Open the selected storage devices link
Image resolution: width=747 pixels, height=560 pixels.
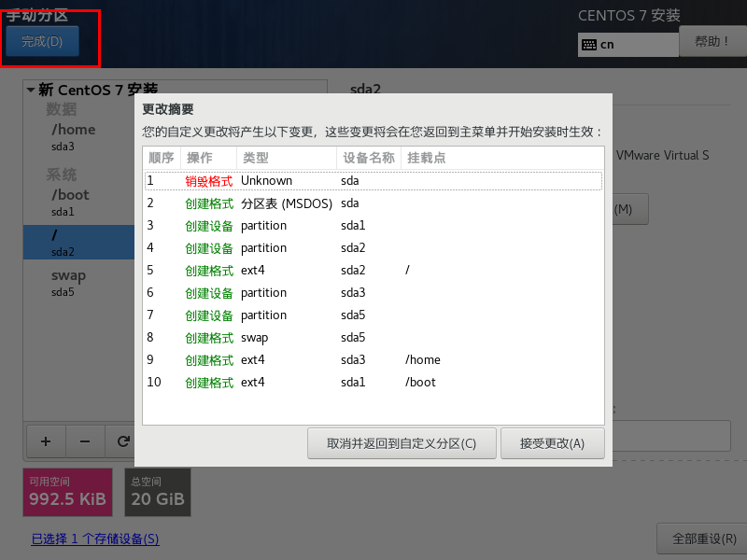click(94, 539)
